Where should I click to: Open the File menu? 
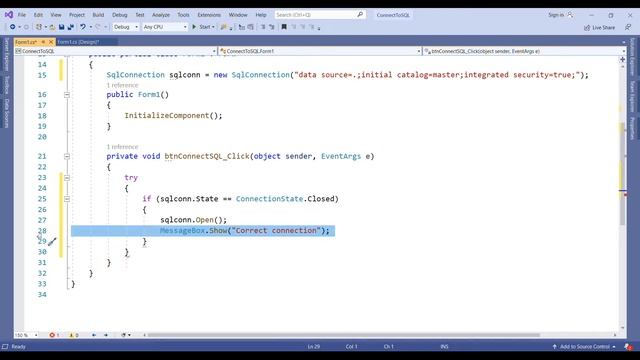(22, 15)
